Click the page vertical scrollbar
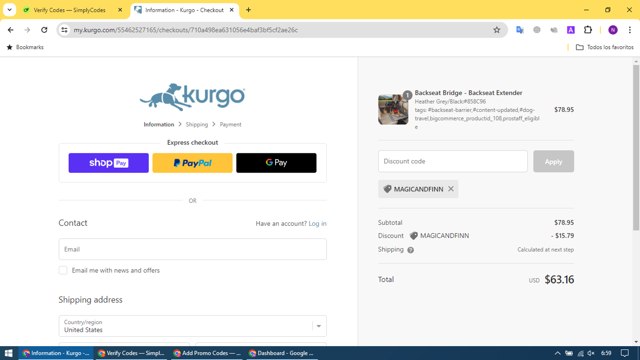640x360 pixels. pyautogui.click(x=636, y=147)
